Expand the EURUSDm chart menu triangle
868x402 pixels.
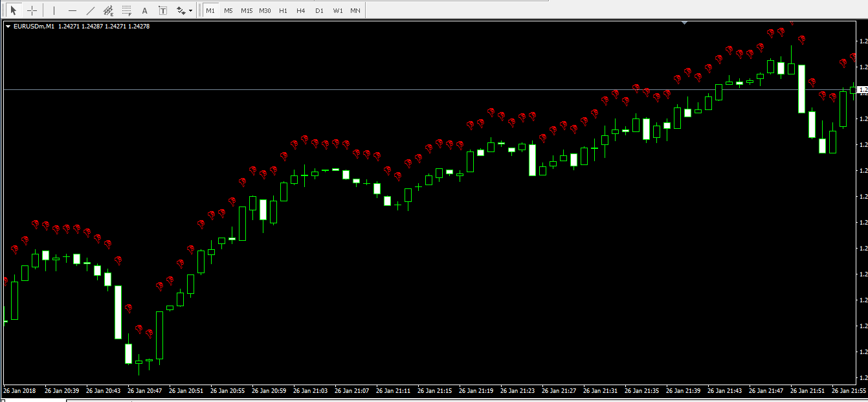point(8,27)
